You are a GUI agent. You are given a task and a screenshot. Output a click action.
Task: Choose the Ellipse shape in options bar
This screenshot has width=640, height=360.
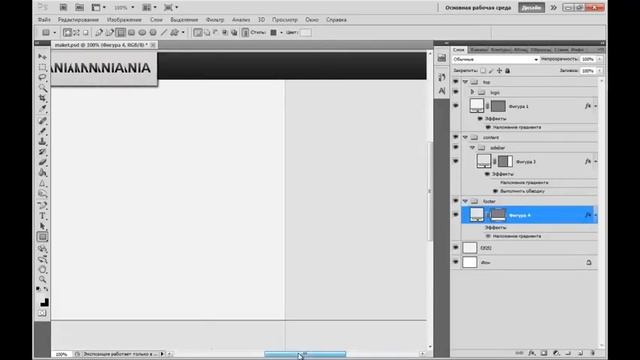142,32
